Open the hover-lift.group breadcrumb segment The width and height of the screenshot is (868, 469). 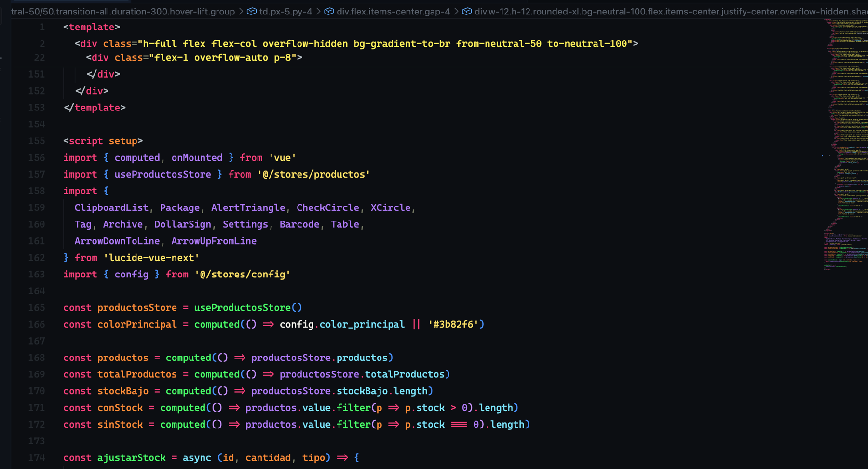pos(123,11)
